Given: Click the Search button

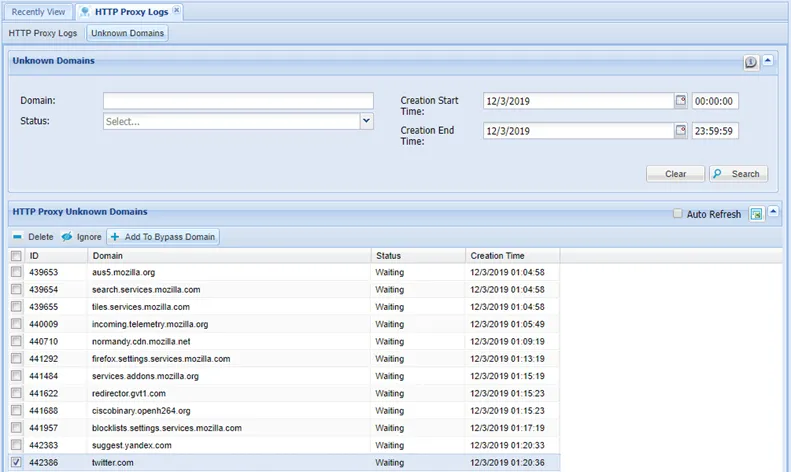Looking at the screenshot, I should 738,173.
